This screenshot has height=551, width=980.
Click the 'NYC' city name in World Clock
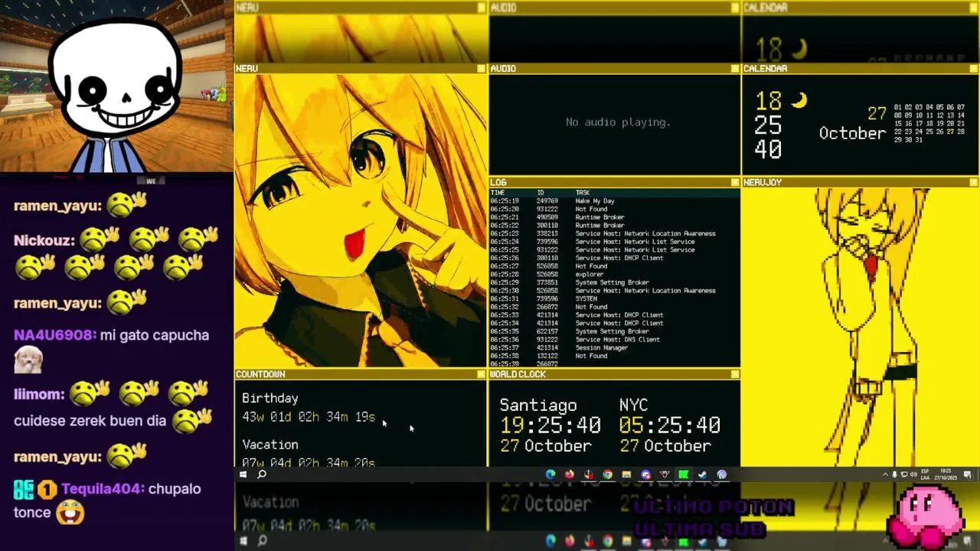[x=633, y=405]
